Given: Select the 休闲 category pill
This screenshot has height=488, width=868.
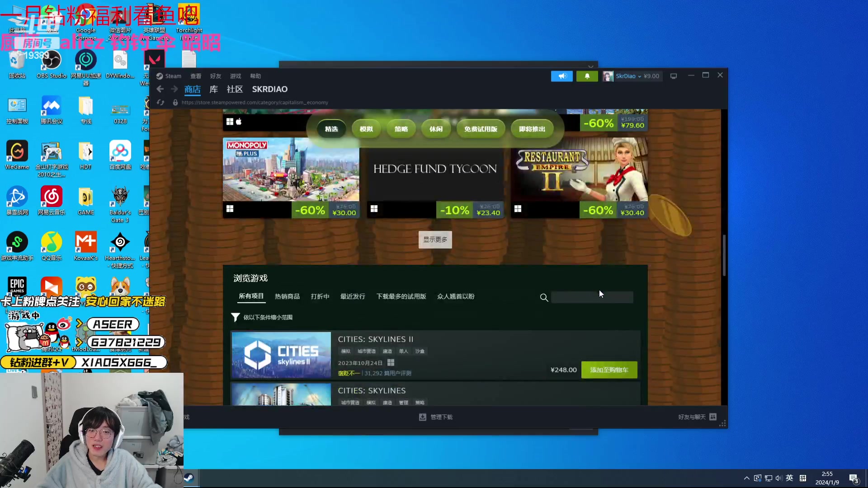Looking at the screenshot, I should point(436,129).
